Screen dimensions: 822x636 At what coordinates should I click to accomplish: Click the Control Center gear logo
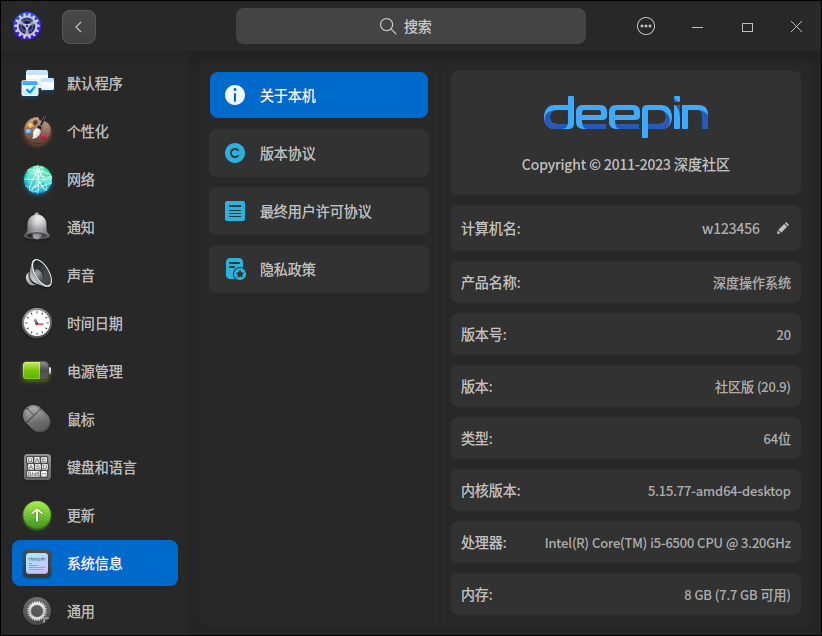click(x=27, y=26)
